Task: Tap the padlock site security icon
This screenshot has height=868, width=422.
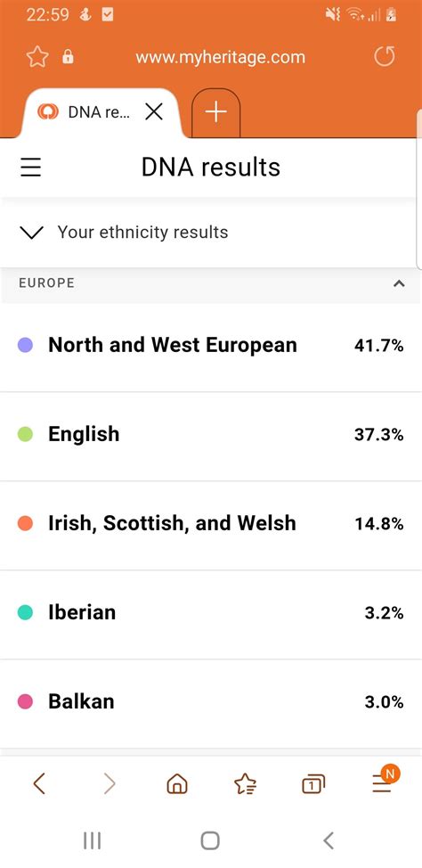Action: (68, 56)
